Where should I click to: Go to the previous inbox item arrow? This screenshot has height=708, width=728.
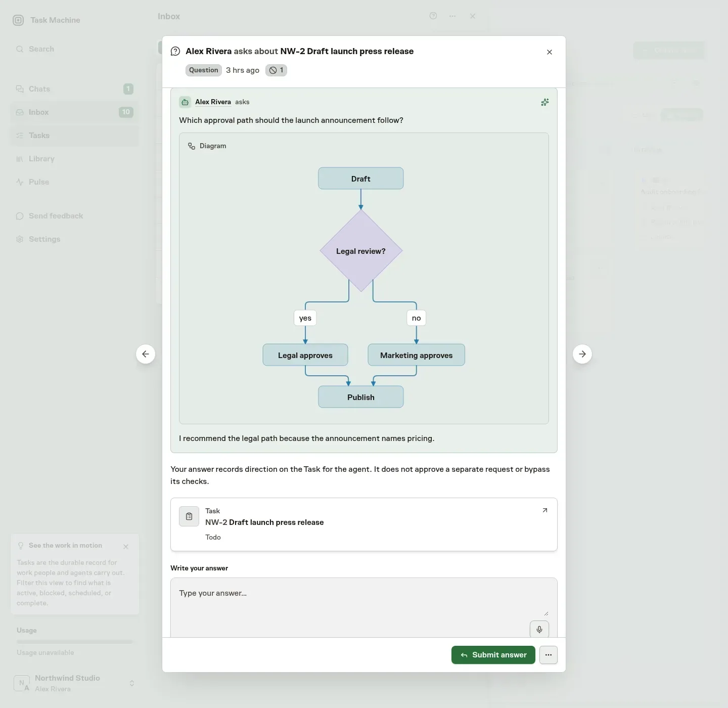(x=146, y=354)
